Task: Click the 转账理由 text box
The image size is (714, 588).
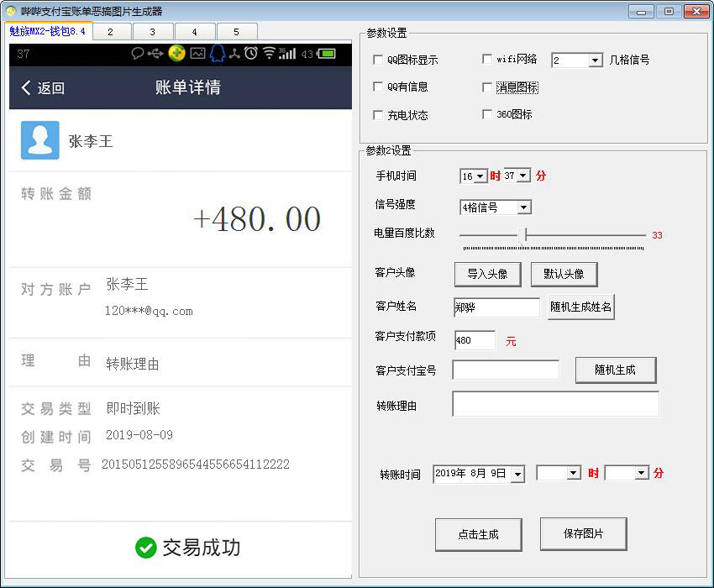Action: point(555,404)
